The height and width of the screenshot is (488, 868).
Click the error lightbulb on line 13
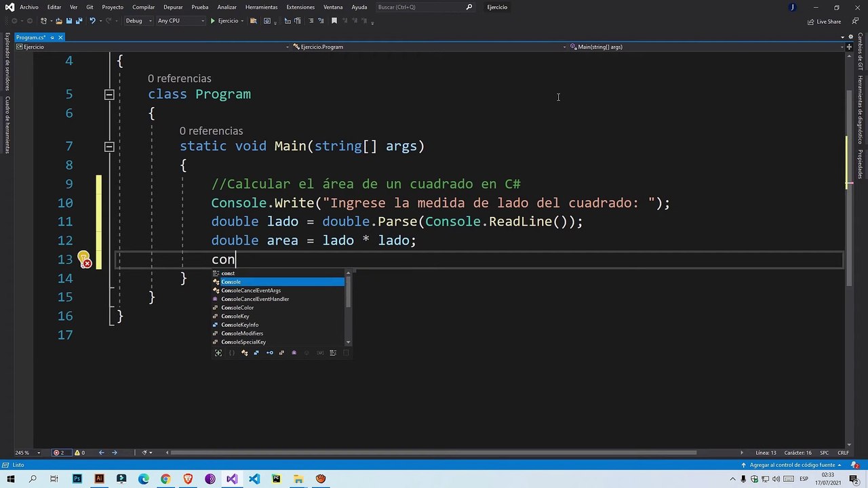pos(84,259)
